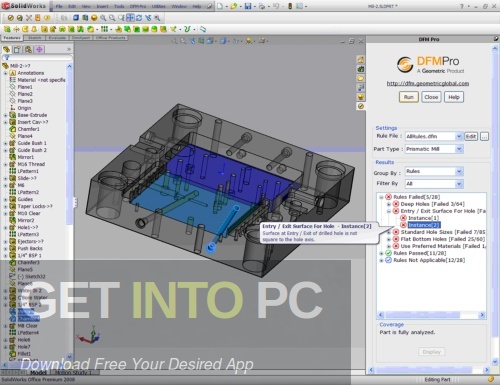Open the Group By dropdown
Viewport: 500px width, 385px height.
pos(459,171)
